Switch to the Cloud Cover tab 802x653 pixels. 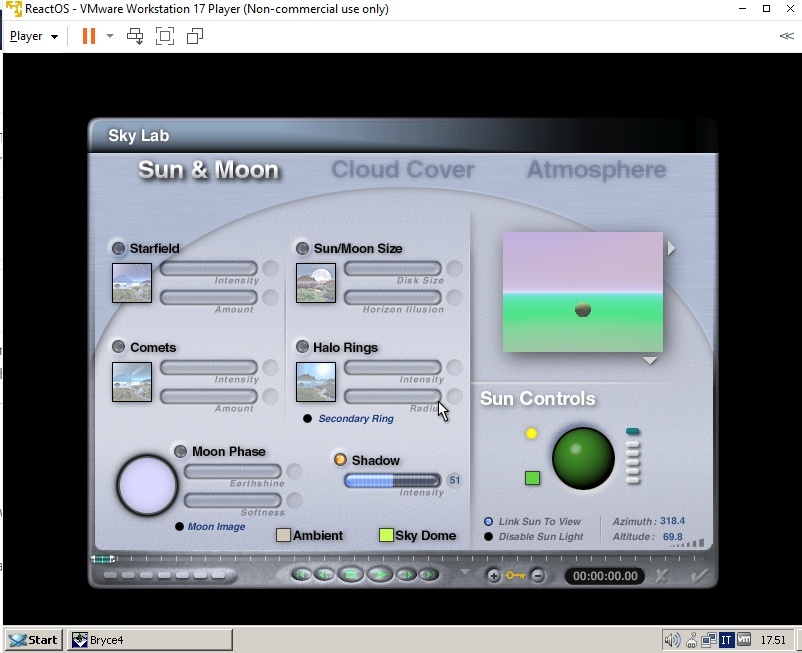pyautogui.click(x=403, y=170)
